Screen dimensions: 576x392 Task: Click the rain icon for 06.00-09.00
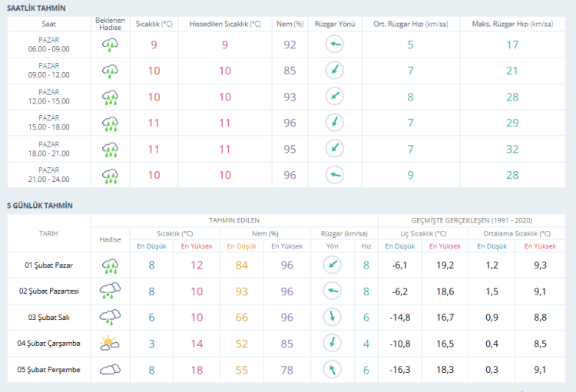coord(110,44)
